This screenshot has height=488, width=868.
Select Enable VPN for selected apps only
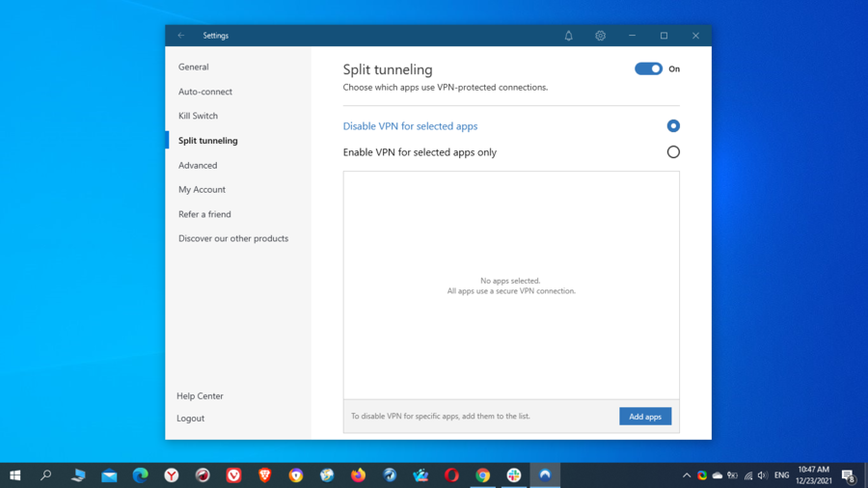coord(673,152)
